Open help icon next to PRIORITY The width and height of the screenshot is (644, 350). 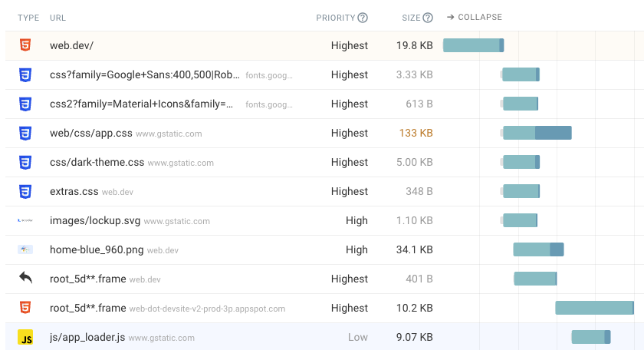[x=363, y=18]
